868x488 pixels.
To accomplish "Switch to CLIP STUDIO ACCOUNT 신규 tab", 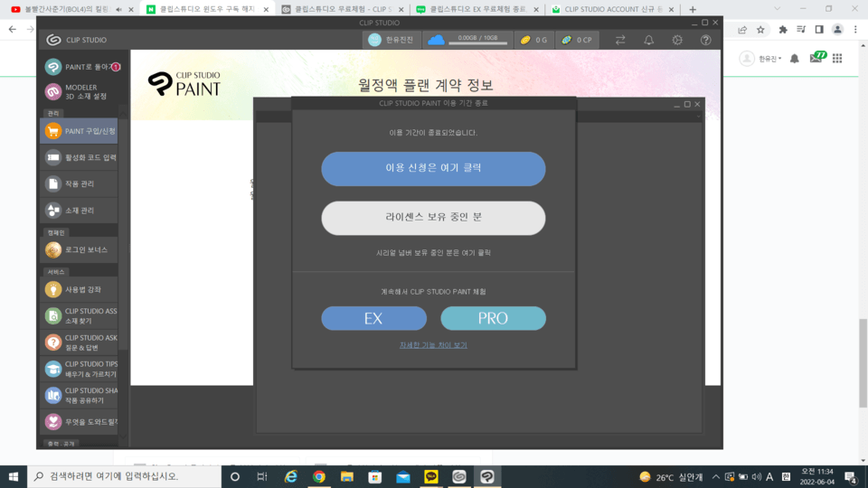I will point(613,9).
